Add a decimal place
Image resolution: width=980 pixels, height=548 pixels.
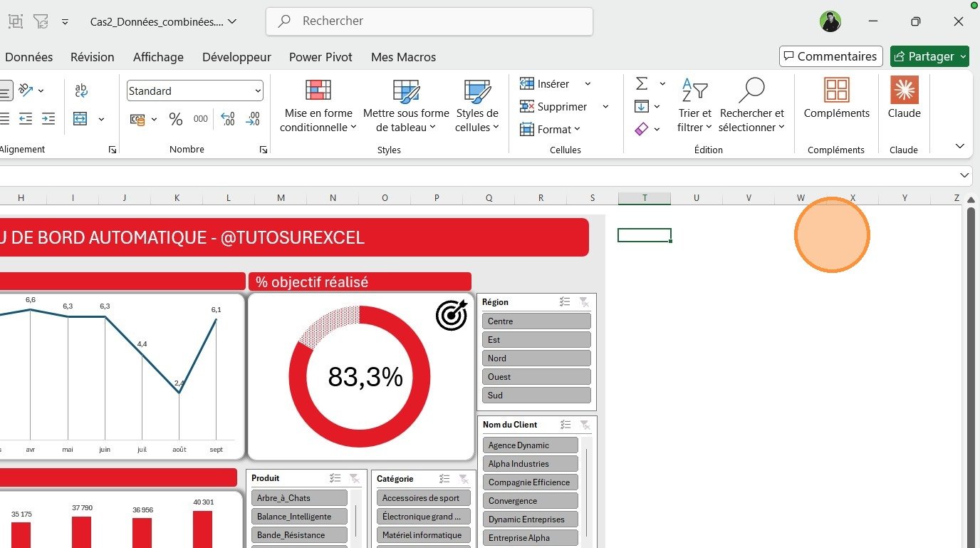pos(227,119)
